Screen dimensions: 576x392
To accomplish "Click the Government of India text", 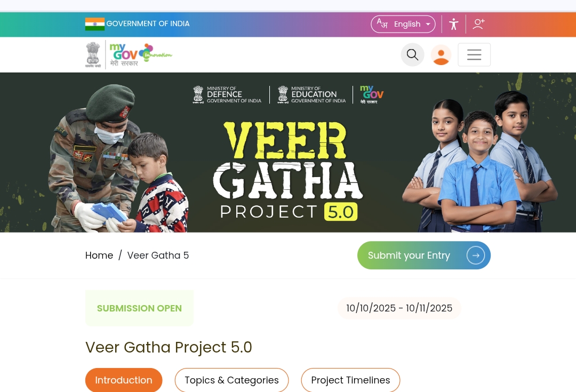I will 148,24.
